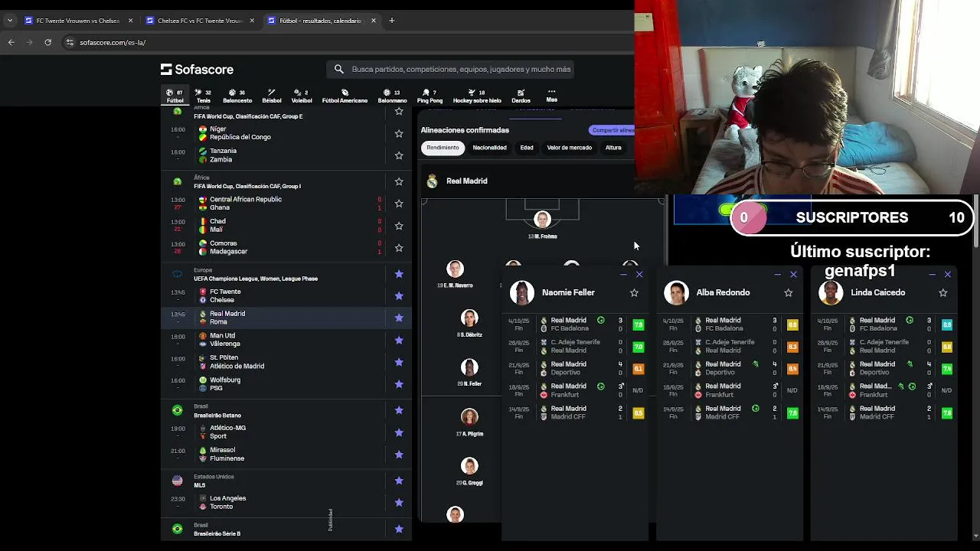
Task: Favorite Central African Republic vs Ghana match
Action: click(x=399, y=204)
